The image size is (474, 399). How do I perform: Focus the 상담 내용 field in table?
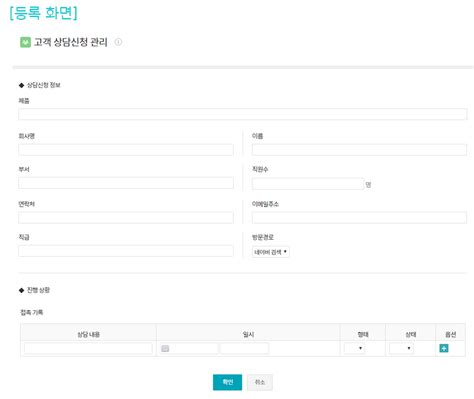[x=88, y=348]
